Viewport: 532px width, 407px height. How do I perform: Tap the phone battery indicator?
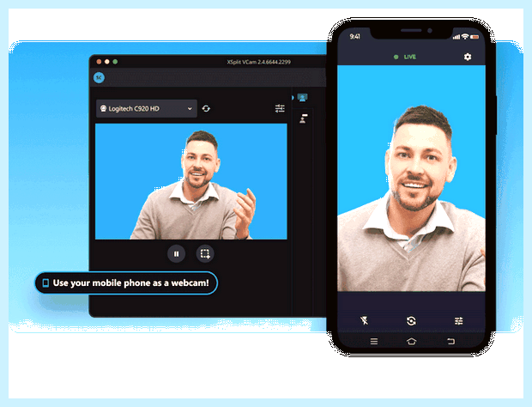tap(475, 36)
